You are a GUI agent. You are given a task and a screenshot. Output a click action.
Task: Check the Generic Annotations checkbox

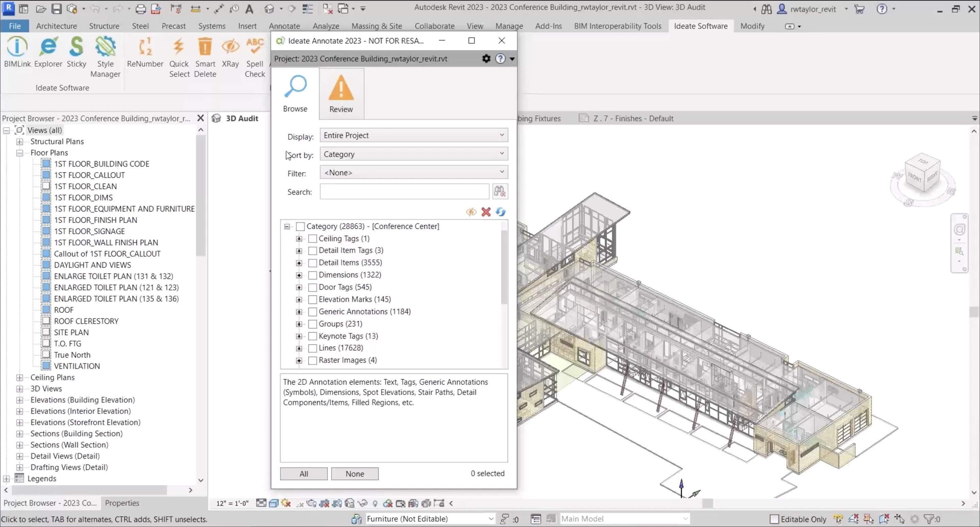[x=312, y=312]
